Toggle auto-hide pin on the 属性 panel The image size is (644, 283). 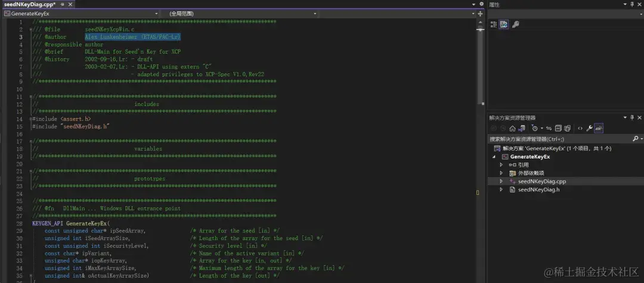[x=632, y=4]
